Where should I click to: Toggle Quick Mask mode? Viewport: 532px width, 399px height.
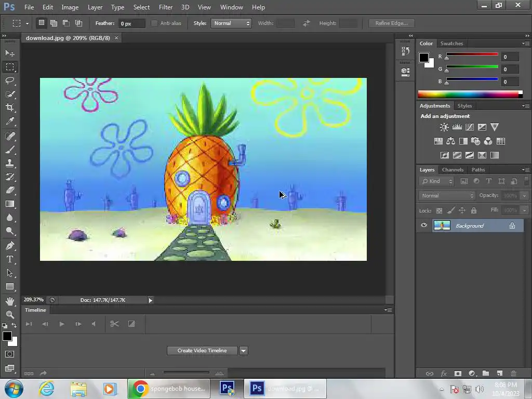click(9, 354)
